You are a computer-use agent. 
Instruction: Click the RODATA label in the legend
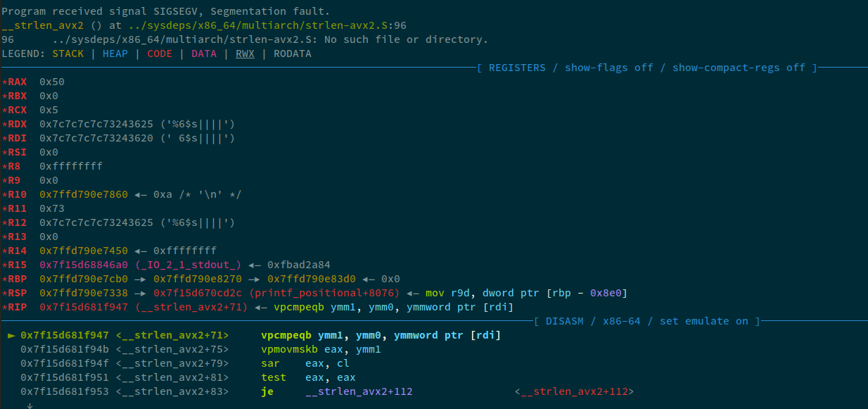click(293, 54)
